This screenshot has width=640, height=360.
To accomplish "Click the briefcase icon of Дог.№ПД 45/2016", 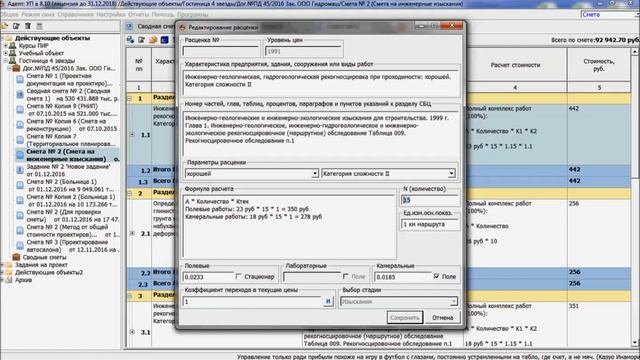I will point(16,68).
